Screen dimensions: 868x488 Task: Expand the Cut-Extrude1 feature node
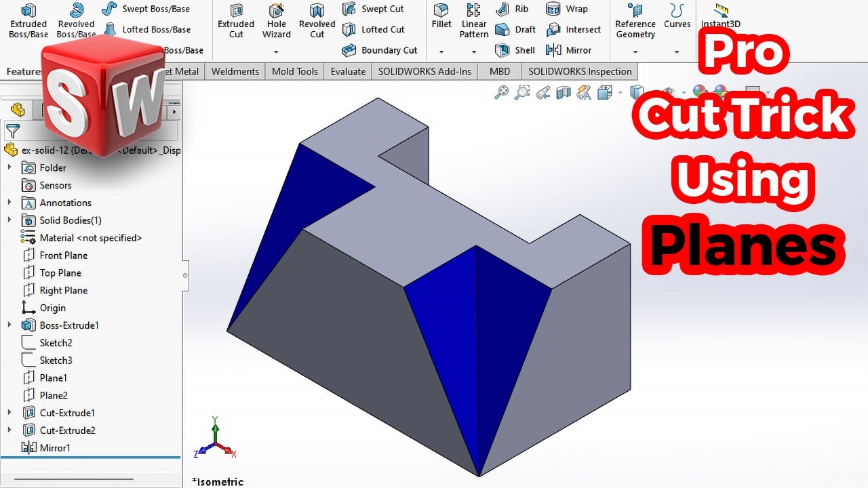tap(9, 413)
